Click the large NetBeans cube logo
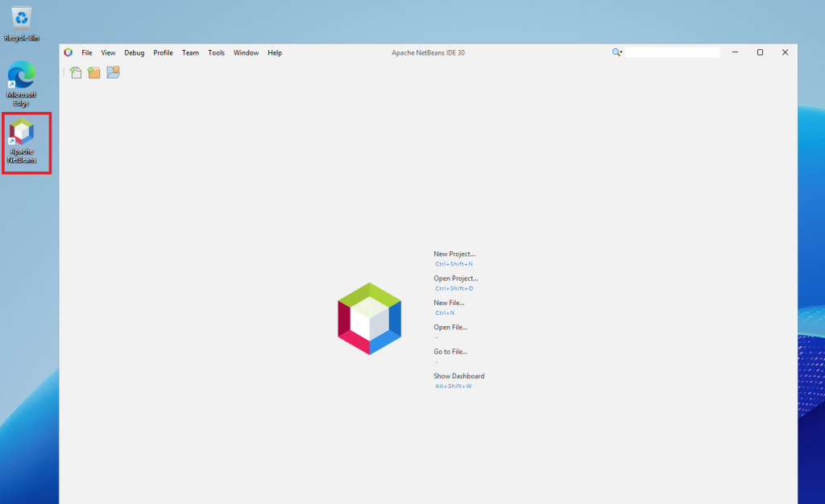Viewport: 825px width, 504px height. pos(369,319)
